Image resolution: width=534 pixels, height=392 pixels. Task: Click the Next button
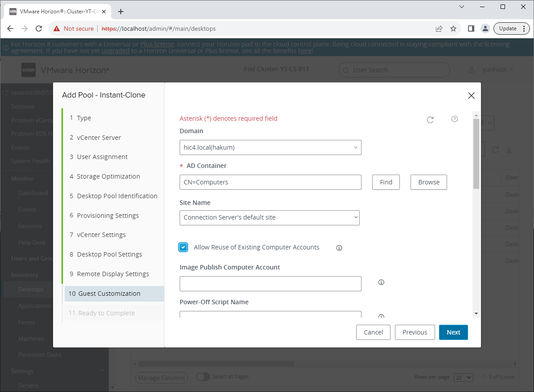[453, 332]
